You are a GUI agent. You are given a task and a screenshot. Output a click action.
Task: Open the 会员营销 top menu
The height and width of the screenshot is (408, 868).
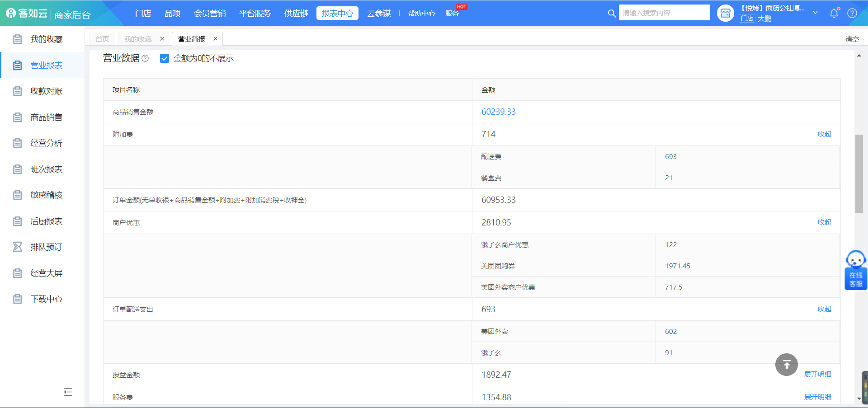(x=210, y=14)
